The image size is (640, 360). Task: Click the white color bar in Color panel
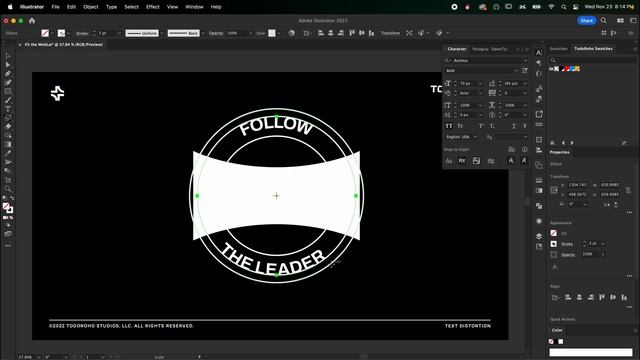click(591, 352)
